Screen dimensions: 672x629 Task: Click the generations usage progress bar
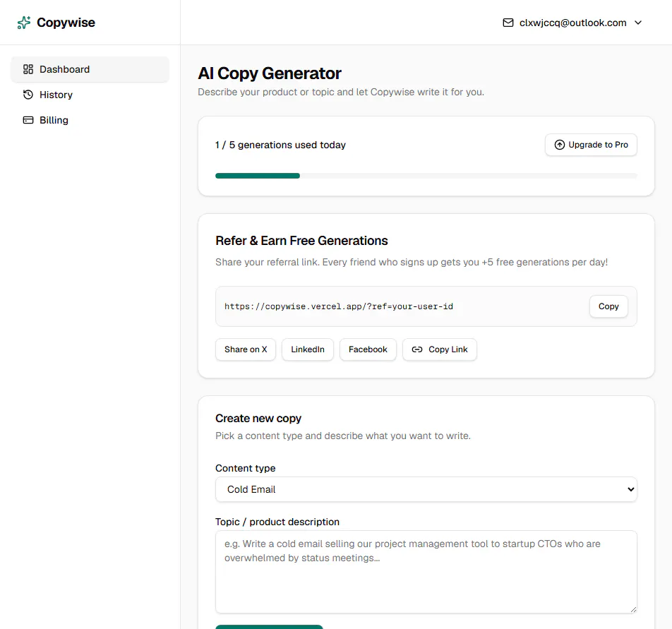point(426,176)
